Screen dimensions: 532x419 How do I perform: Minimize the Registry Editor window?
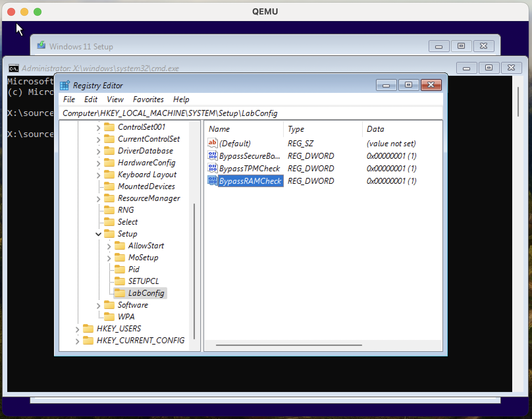pos(386,85)
